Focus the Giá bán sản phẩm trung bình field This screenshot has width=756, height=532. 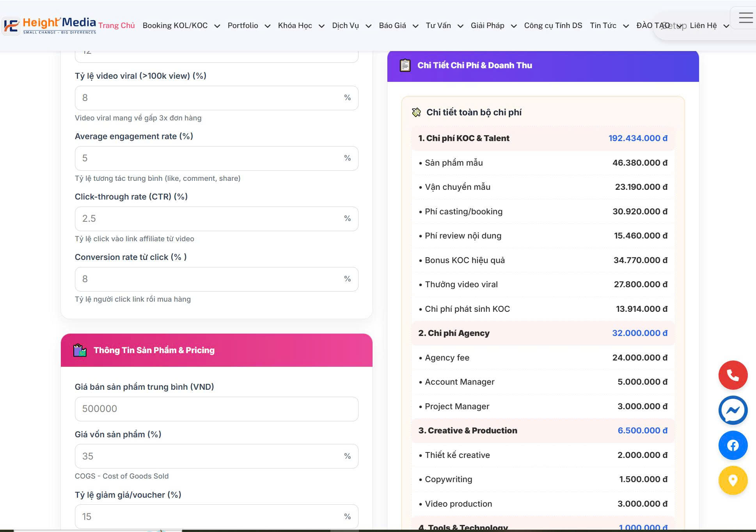point(216,409)
